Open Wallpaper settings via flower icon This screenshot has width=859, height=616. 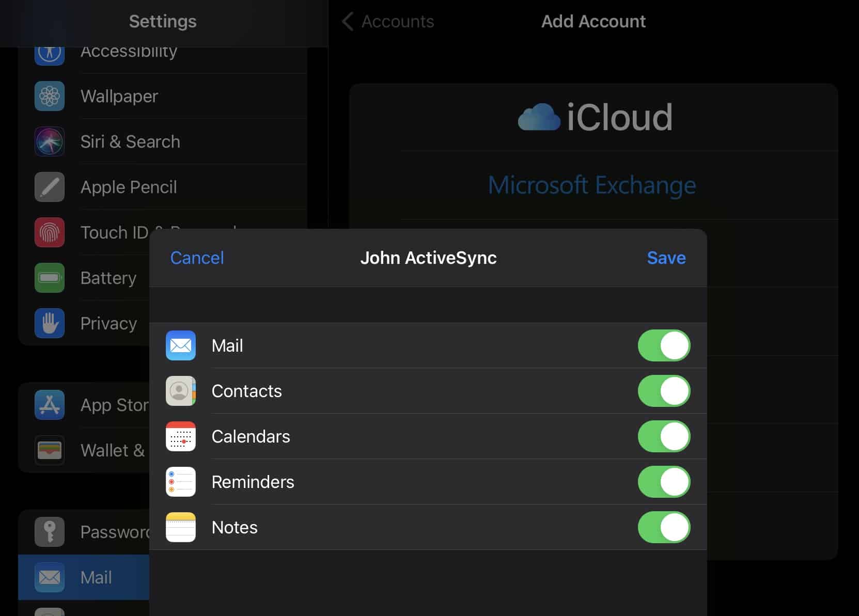pyautogui.click(x=50, y=96)
